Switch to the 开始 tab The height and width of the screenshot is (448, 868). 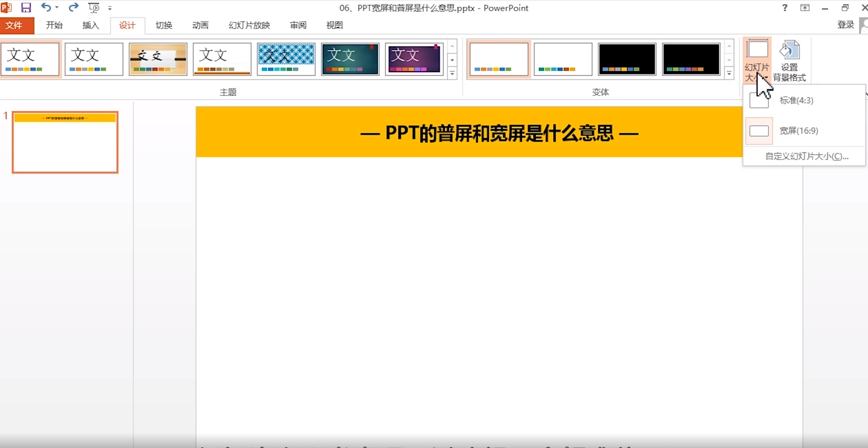click(x=54, y=26)
